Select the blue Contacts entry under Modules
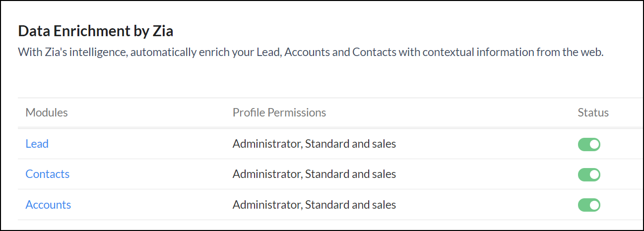 [48, 174]
